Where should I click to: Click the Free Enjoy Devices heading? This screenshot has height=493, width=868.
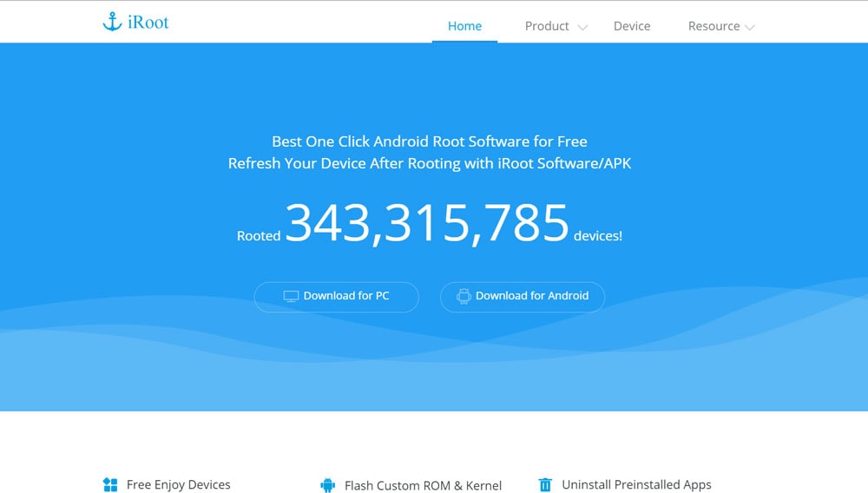[178, 484]
